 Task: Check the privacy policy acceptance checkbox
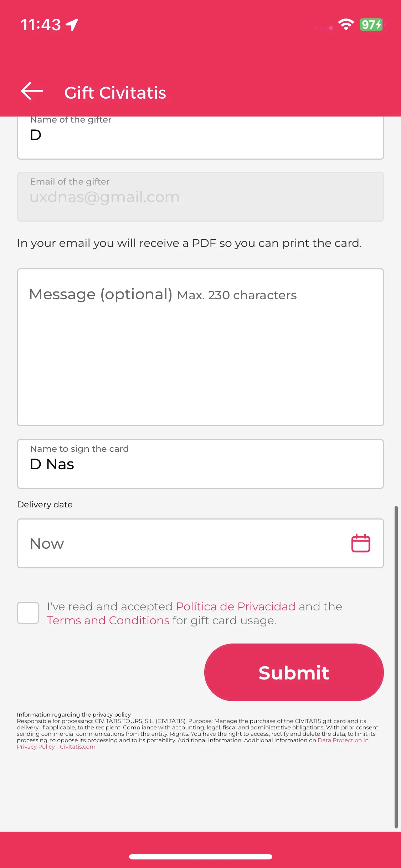click(x=28, y=613)
